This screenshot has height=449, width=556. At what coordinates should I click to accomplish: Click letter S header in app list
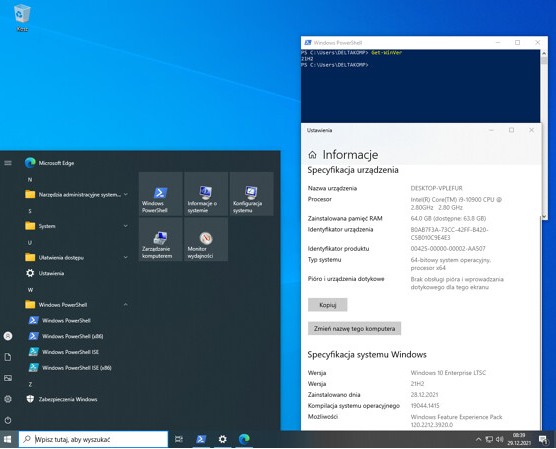coord(30,211)
